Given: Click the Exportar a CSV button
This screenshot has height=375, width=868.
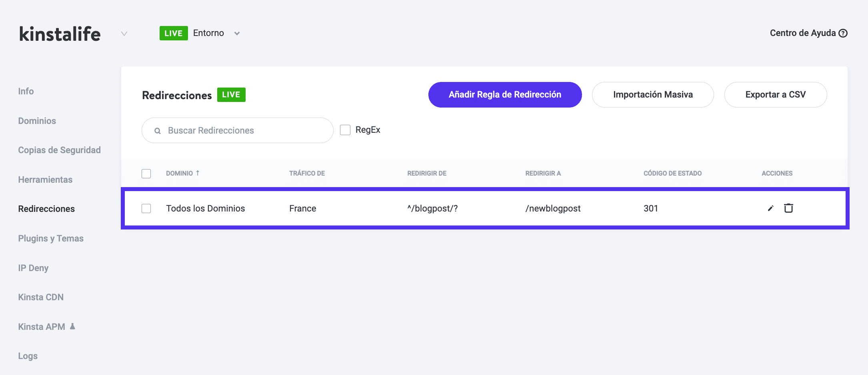Looking at the screenshot, I should tap(775, 95).
